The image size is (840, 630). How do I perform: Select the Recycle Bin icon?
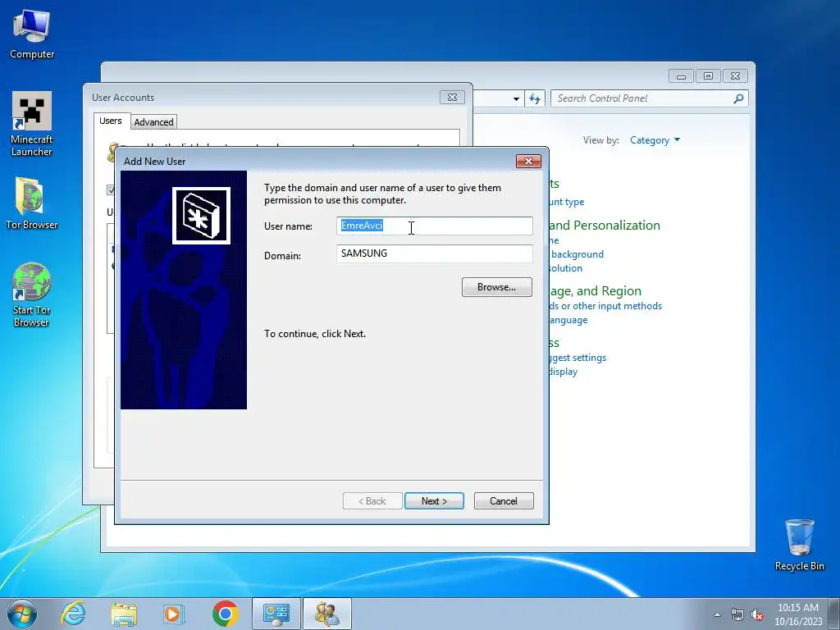coord(799,545)
